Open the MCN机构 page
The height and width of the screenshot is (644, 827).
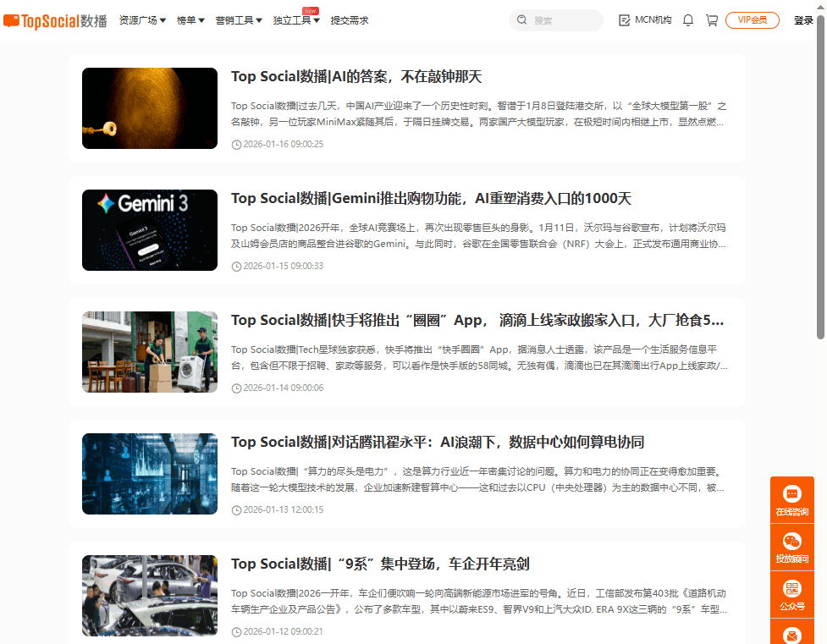coord(645,20)
